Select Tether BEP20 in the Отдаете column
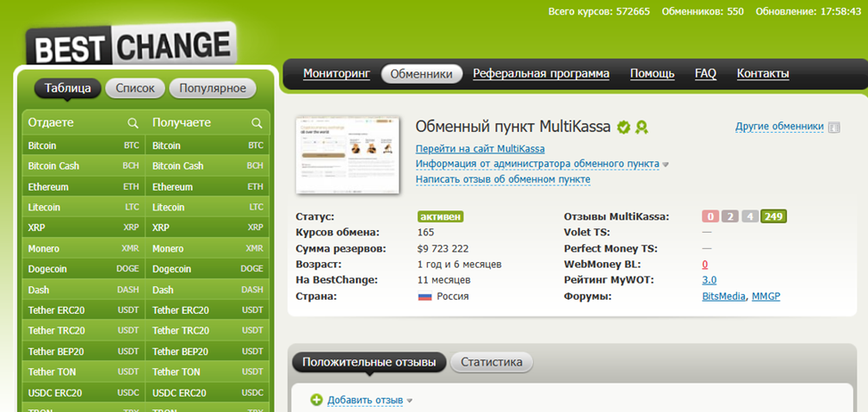The width and height of the screenshot is (868, 412). coord(83,351)
